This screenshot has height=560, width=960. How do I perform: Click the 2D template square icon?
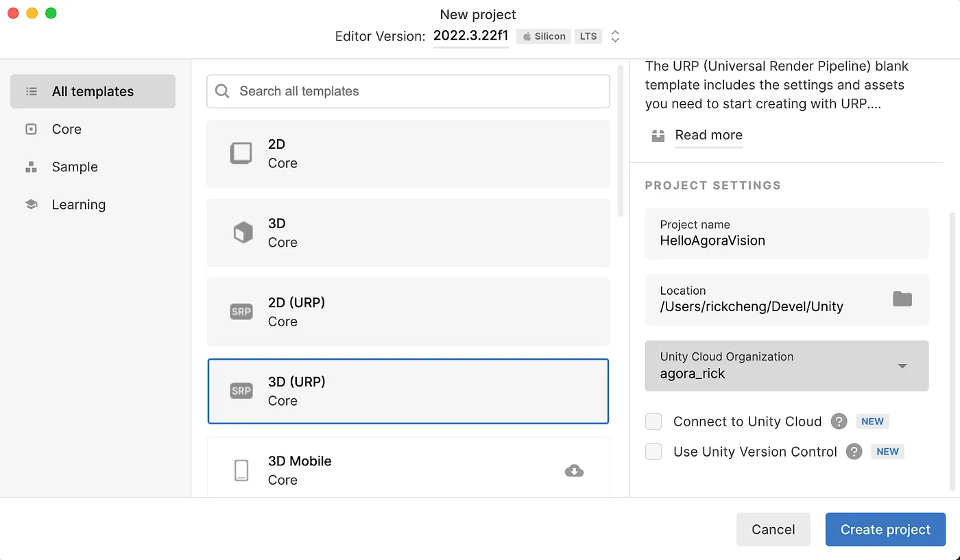click(x=241, y=154)
